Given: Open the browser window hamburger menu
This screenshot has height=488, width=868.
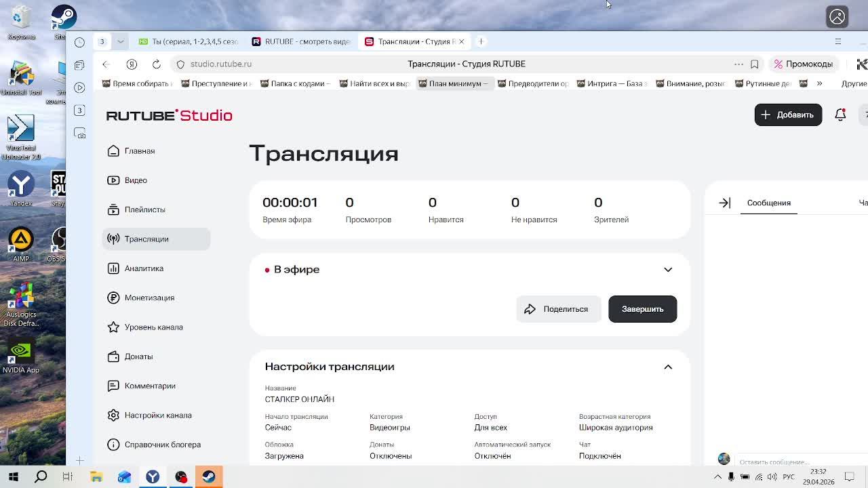Looking at the screenshot, I should 837,41.
